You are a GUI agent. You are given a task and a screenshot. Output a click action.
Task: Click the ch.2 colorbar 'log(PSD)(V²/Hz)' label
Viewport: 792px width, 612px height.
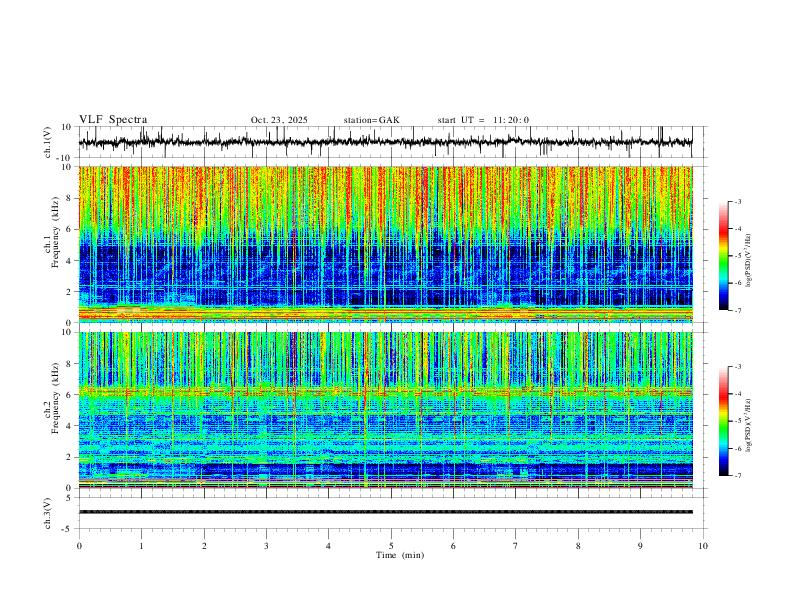[749, 426]
